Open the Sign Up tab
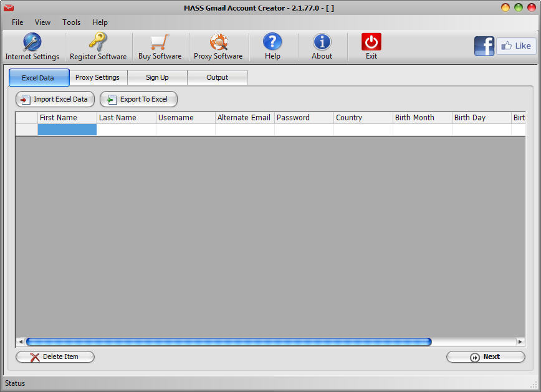541x392 pixels. (156, 77)
